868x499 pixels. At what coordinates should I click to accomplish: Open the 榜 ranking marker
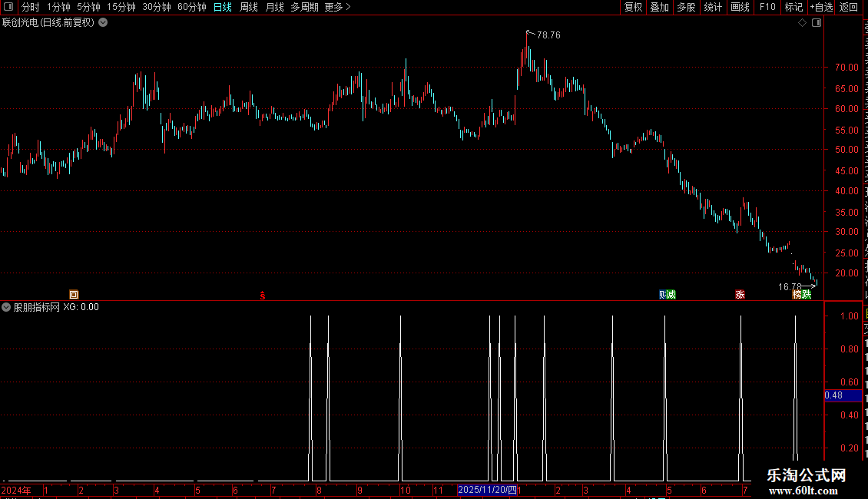click(x=797, y=294)
